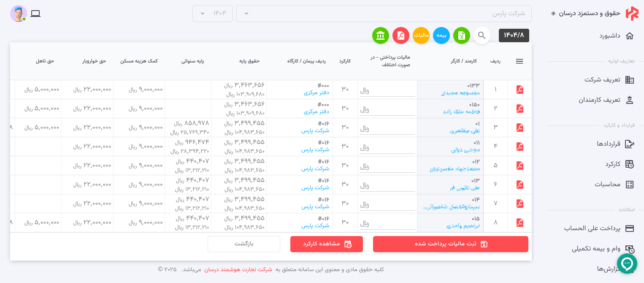Open the year ۱۴۰۴ dropdown

(x=213, y=14)
